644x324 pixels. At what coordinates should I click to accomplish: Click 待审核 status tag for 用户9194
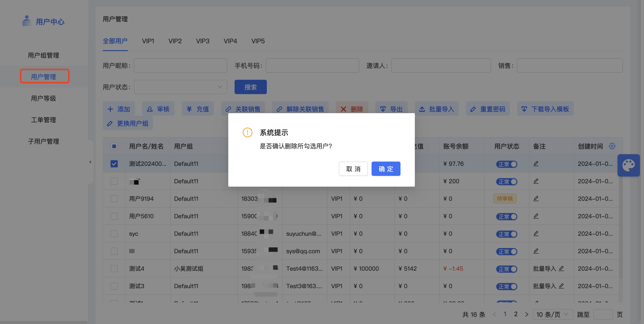[505, 199]
